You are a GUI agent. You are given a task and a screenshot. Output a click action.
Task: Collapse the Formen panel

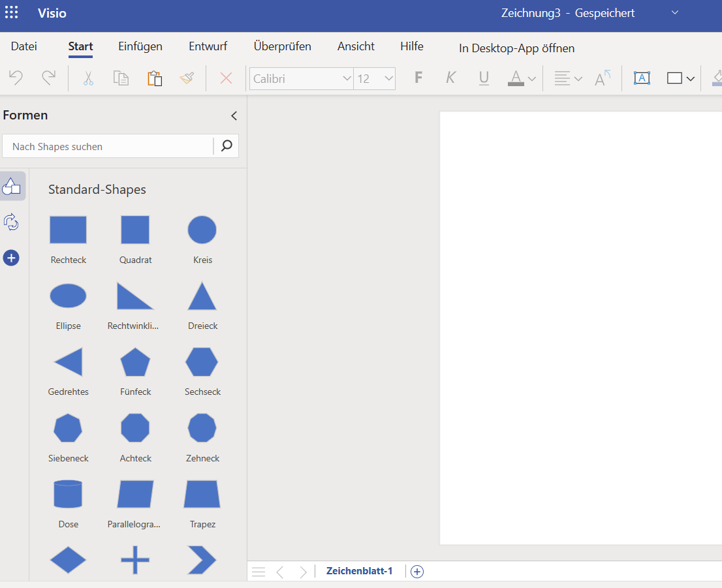coord(234,116)
